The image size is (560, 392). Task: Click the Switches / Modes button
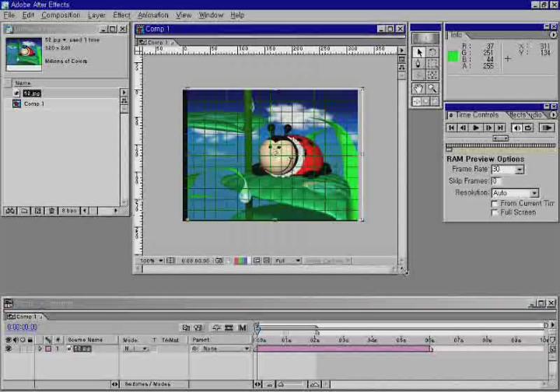(147, 384)
